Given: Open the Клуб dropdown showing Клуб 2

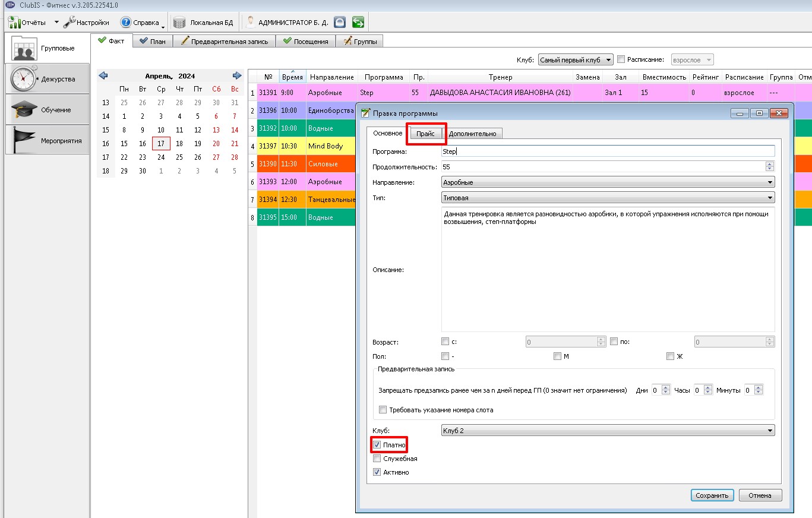Looking at the screenshot, I should (x=608, y=430).
